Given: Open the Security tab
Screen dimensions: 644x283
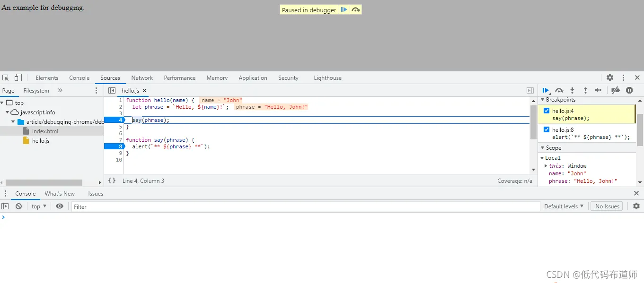Looking at the screenshot, I should [288, 78].
